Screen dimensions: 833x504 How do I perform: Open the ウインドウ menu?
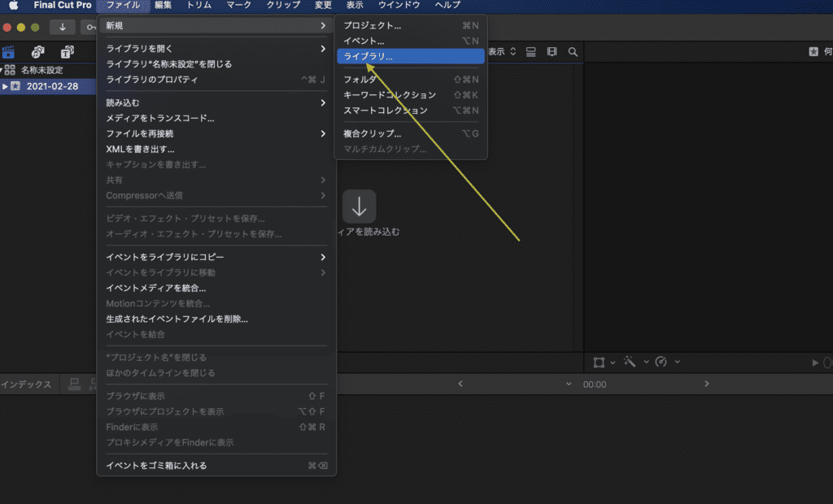coord(399,6)
